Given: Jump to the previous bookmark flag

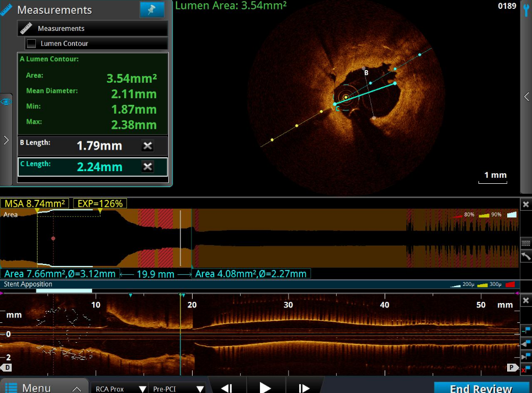Looking at the screenshot, I should coord(526,343).
